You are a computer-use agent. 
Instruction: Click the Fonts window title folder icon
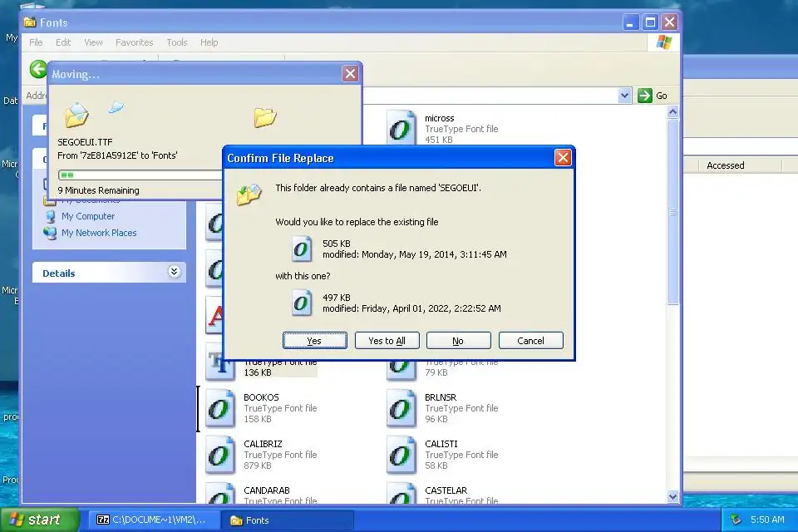pyautogui.click(x=30, y=22)
